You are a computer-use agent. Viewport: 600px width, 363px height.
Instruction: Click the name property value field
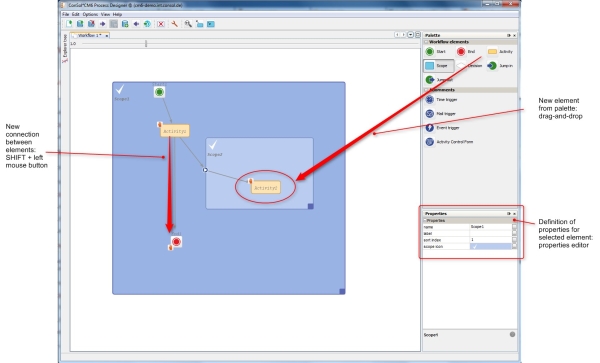click(491, 226)
